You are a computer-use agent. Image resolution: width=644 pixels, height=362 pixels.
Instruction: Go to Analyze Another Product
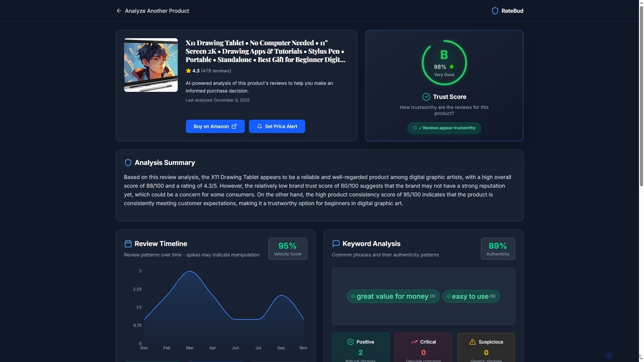click(x=152, y=11)
